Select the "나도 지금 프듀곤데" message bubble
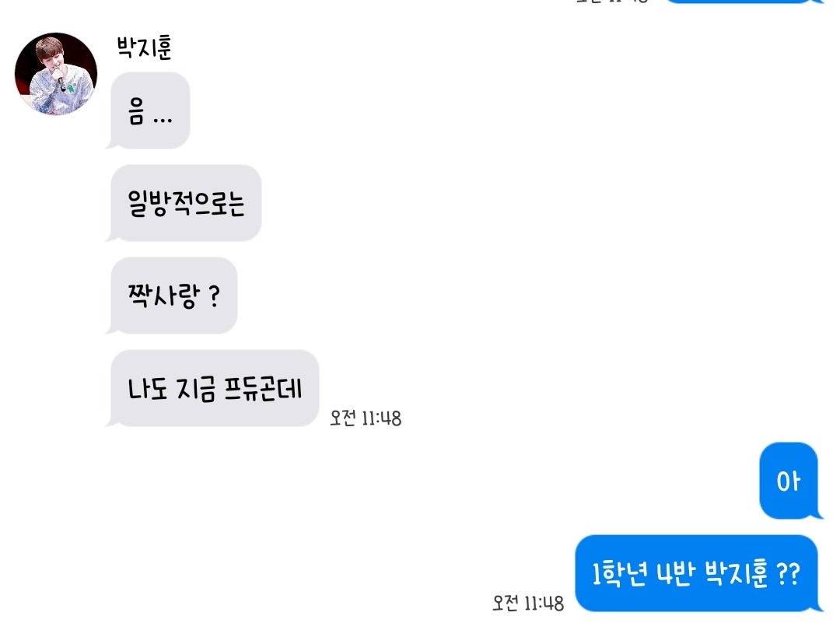 [x=212, y=388]
